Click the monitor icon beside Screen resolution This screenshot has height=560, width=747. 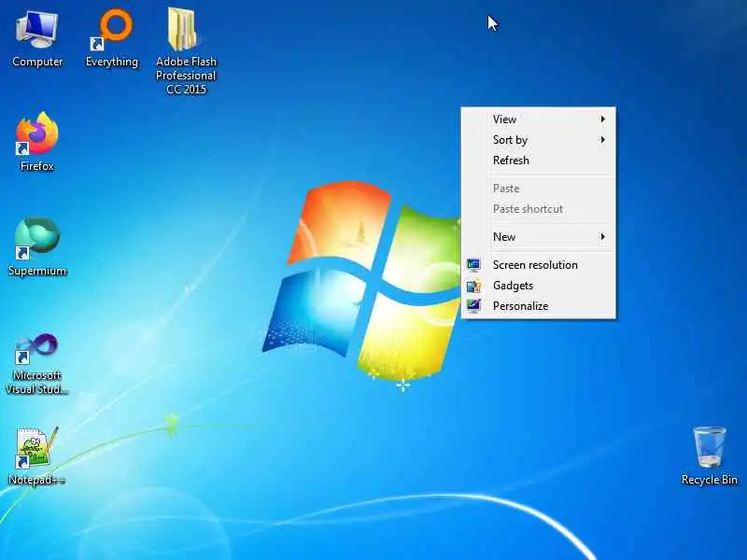(473, 265)
